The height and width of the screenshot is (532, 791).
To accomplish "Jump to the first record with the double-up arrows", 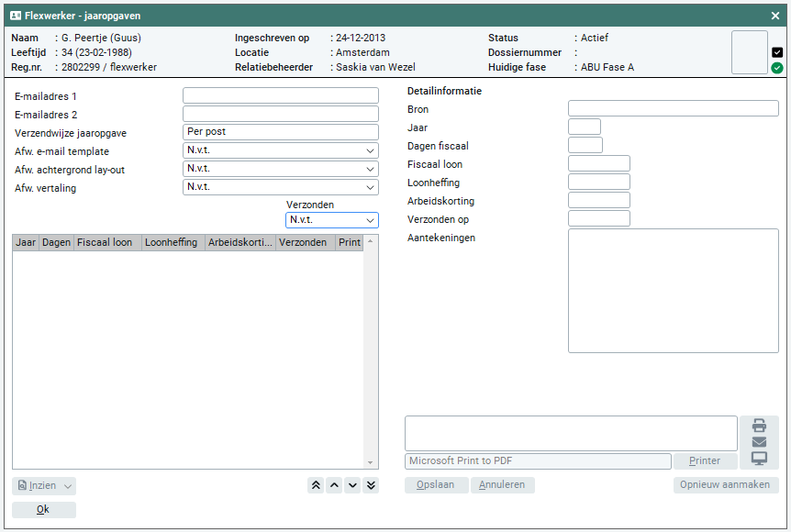I will pyautogui.click(x=316, y=485).
